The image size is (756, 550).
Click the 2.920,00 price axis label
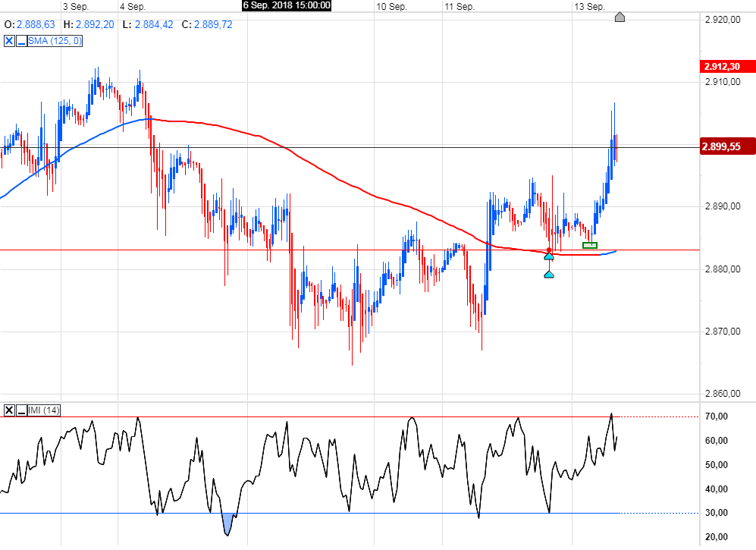click(722, 20)
